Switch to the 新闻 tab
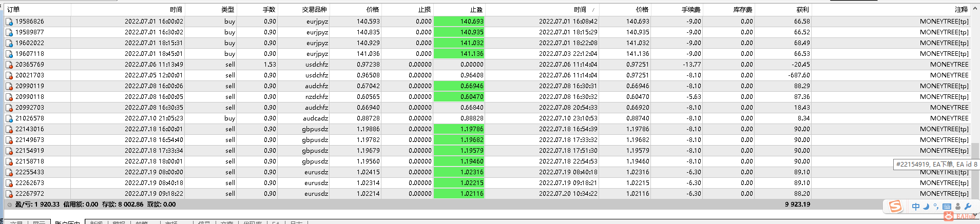Image resolution: width=980 pixels, height=224 pixels. point(96,222)
